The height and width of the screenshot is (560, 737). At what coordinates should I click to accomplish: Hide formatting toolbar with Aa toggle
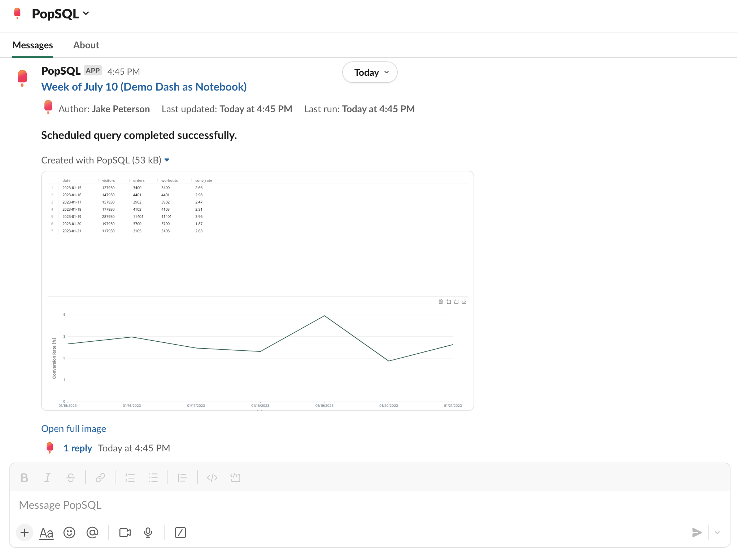tap(46, 533)
